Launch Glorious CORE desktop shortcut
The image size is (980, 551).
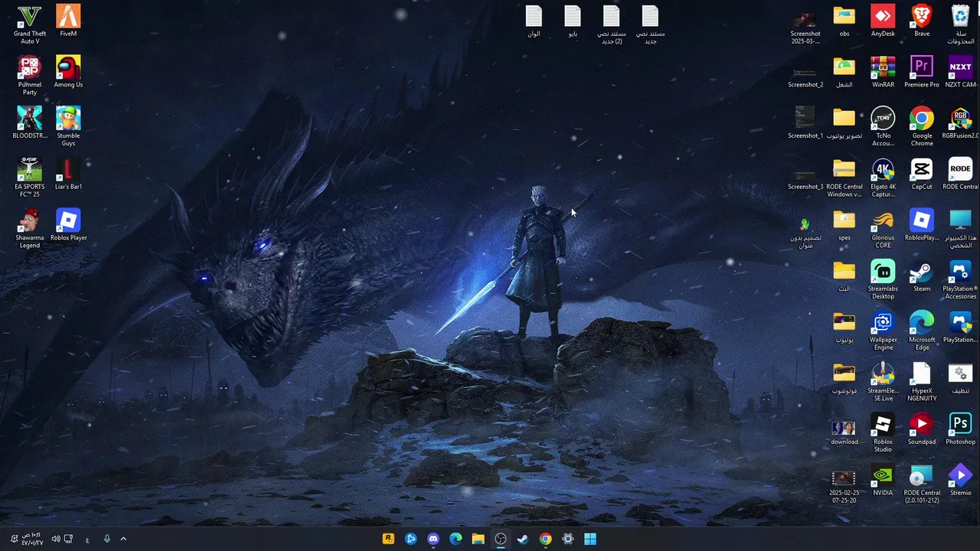(x=883, y=229)
